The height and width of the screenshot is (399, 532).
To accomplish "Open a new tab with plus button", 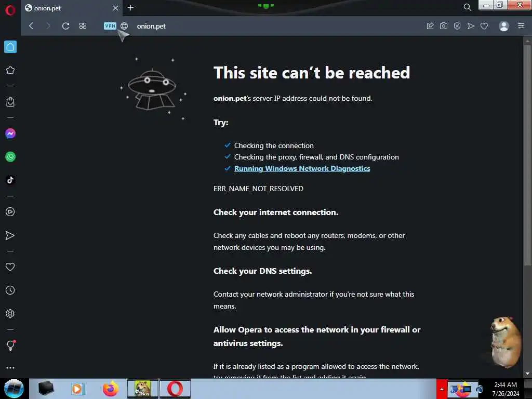I will [130, 7].
